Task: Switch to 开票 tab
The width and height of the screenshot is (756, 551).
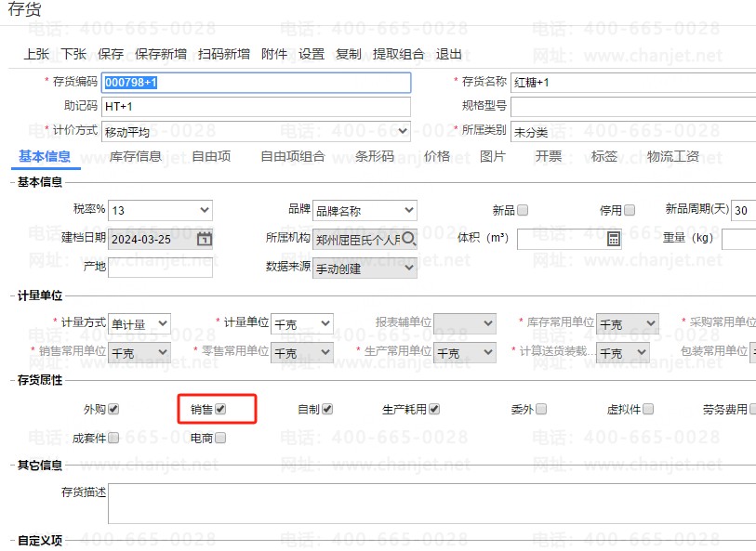Action: [x=549, y=156]
